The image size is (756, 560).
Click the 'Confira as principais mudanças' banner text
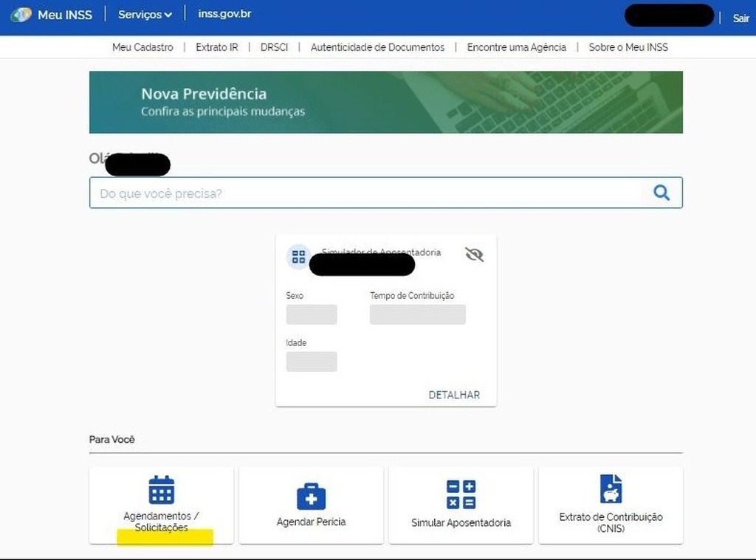point(223,111)
